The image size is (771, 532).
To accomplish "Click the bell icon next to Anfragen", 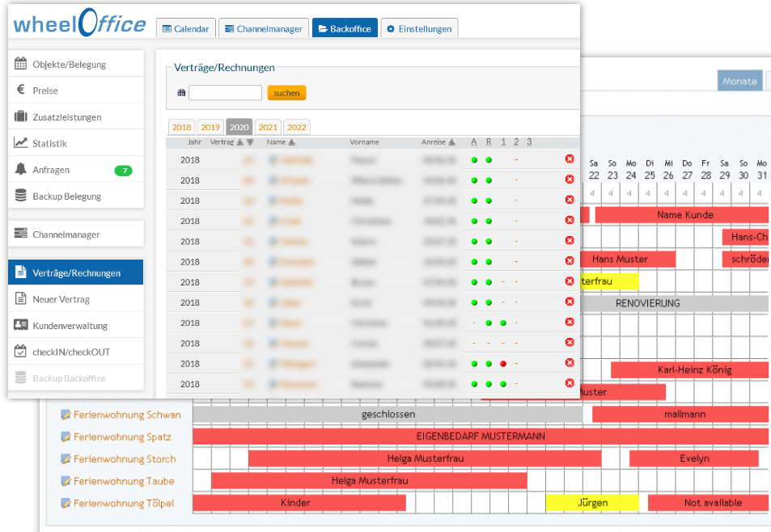I will tap(21, 170).
